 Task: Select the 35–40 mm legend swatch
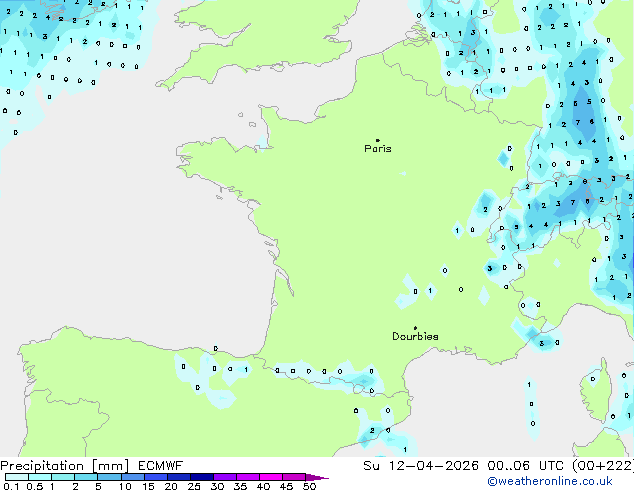248,477
